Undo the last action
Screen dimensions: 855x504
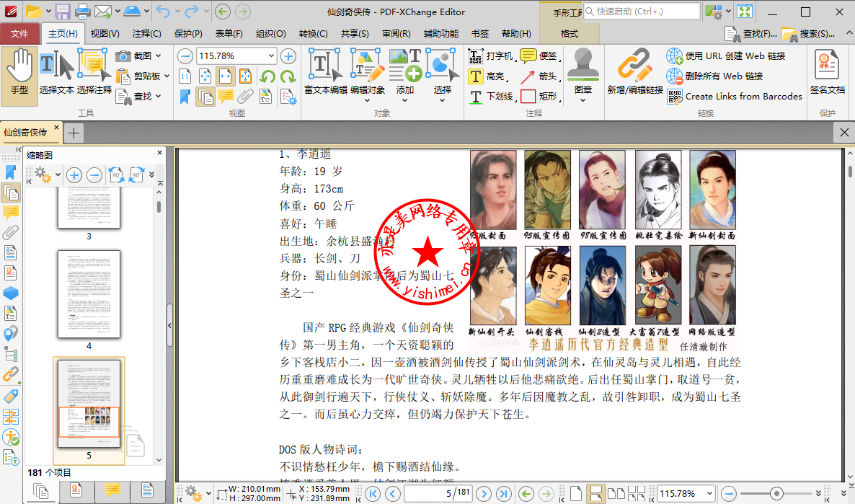[x=162, y=11]
